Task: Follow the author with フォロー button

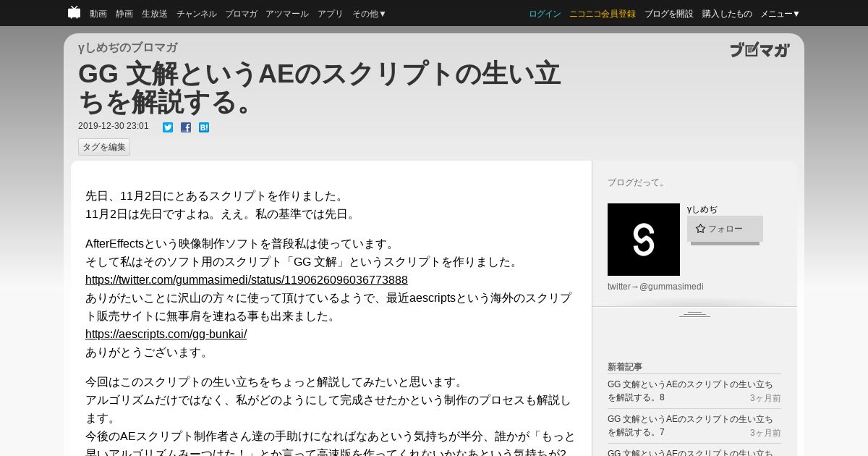Action: point(725,229)
